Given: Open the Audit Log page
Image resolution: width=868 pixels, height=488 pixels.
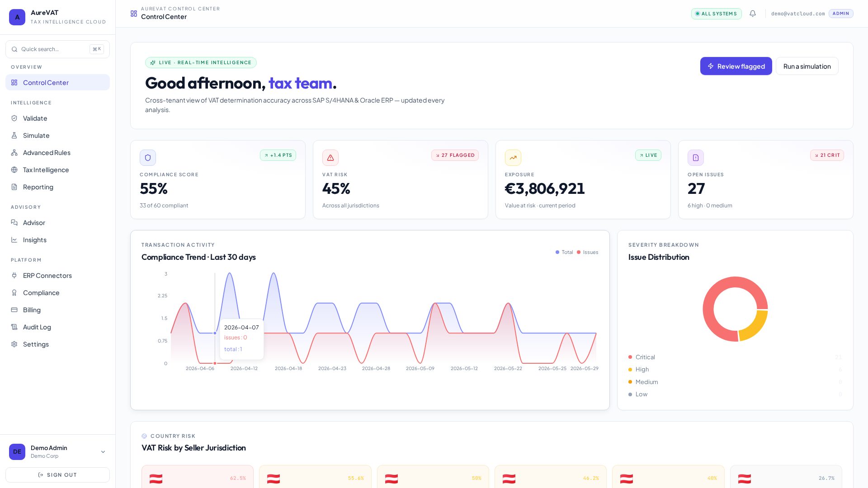Looking at the screenshot, I should [57, 327].
